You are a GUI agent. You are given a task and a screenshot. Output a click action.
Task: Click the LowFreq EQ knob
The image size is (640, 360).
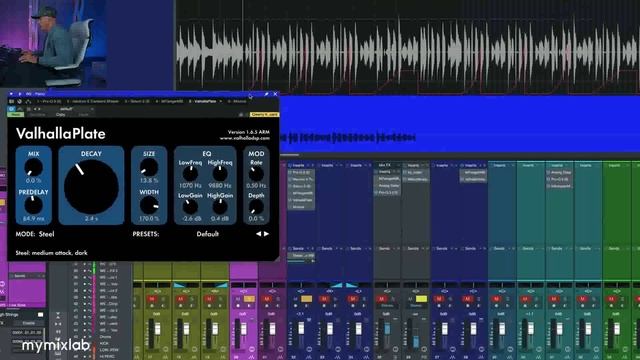click(x=190, y=174)
